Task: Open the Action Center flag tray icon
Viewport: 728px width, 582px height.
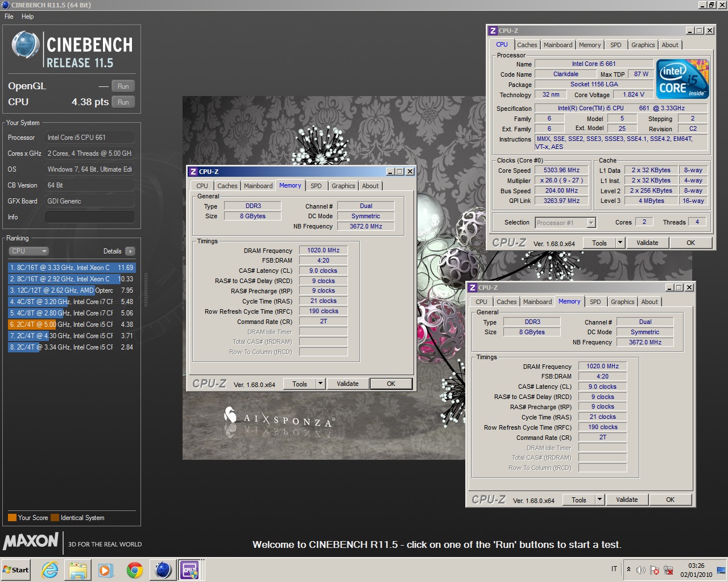Action: pos(655,570)
